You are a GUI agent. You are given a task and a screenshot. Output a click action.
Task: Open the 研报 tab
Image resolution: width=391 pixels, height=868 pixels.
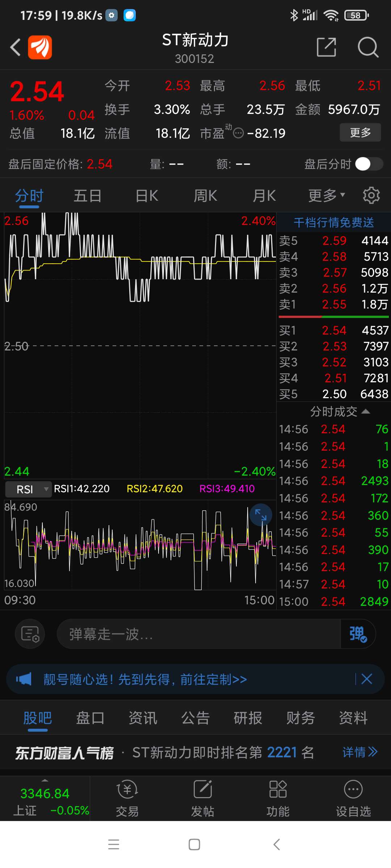pyautogui.click(x=248, y=718)
